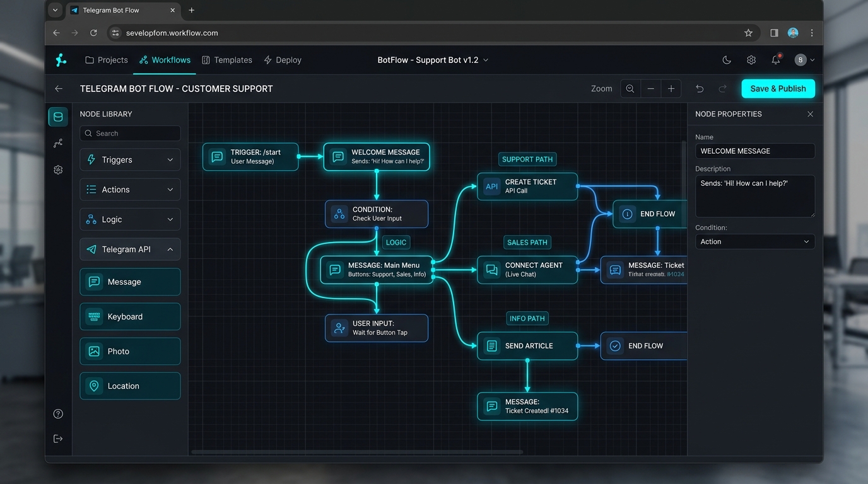
Task: Toggle dark mode moon icon
Action: tap(727, 60)
